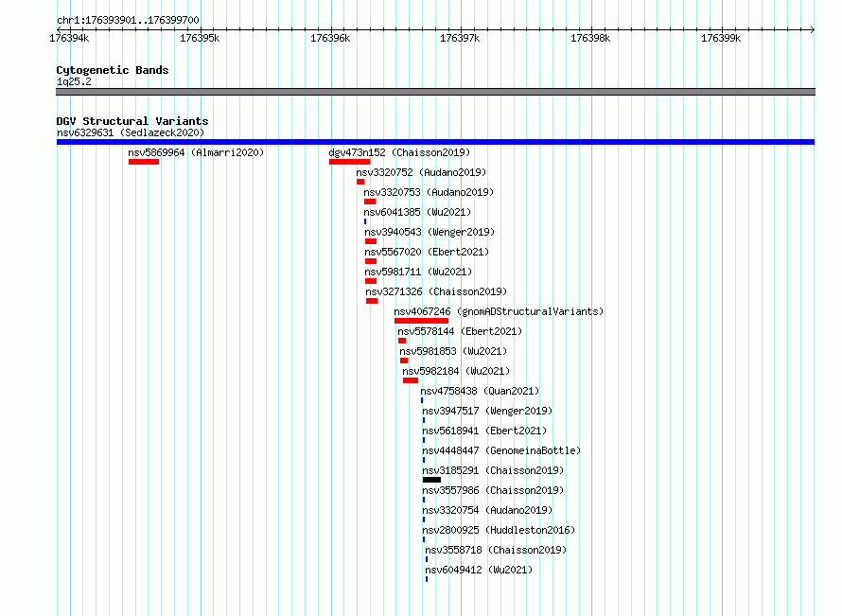The width and height of the screenshot is (842, 616).
Task: Open nsv3320752 (Audano2019) variant label
Action: [421, 172]
